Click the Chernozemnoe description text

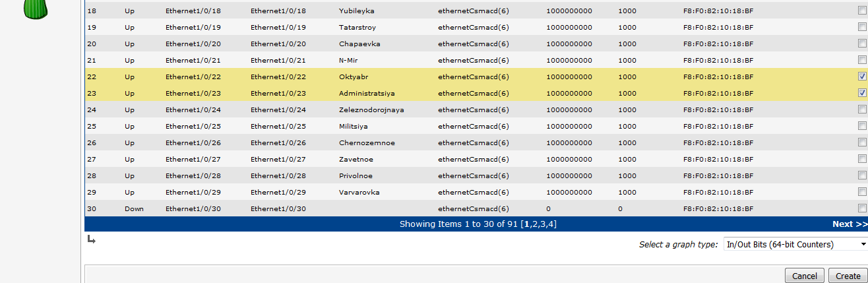(x=367, y=142)
